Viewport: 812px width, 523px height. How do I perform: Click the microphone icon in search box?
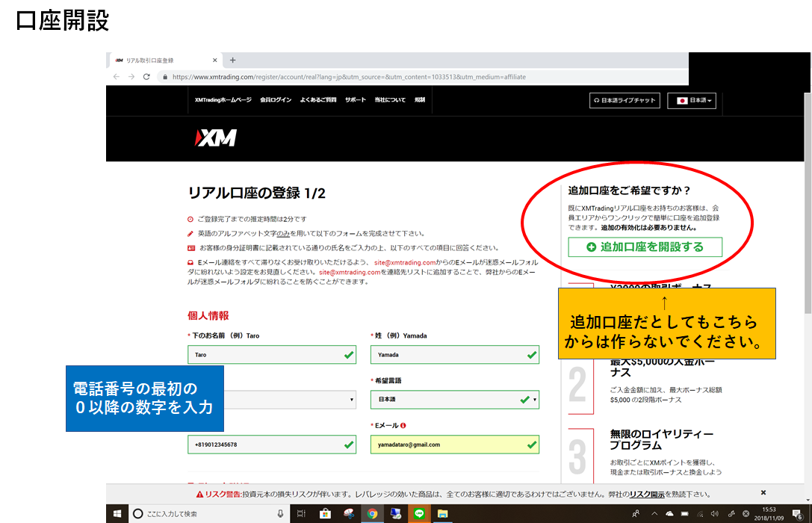click(x=280, y=514)
